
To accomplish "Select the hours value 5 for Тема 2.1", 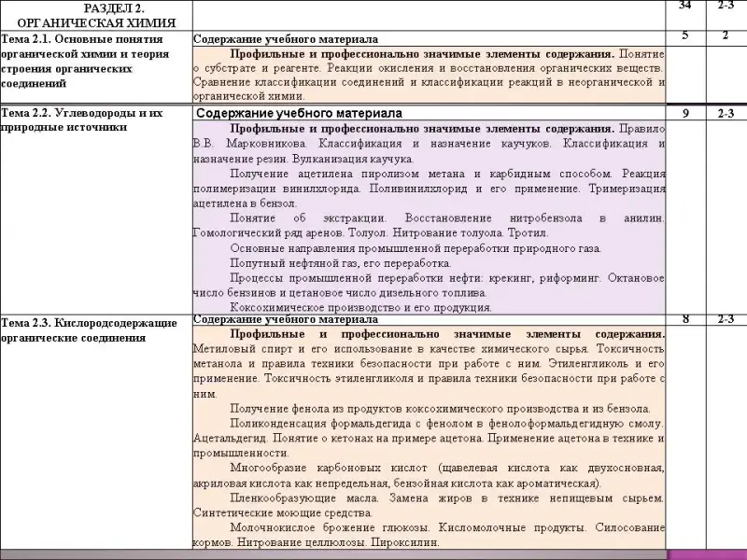I will tap(685, 36).
